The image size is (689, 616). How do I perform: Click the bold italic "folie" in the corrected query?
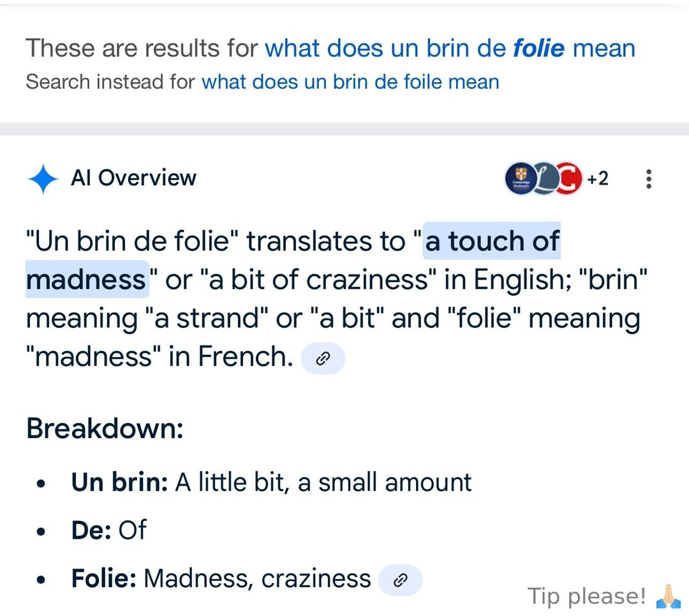point(539,49)
